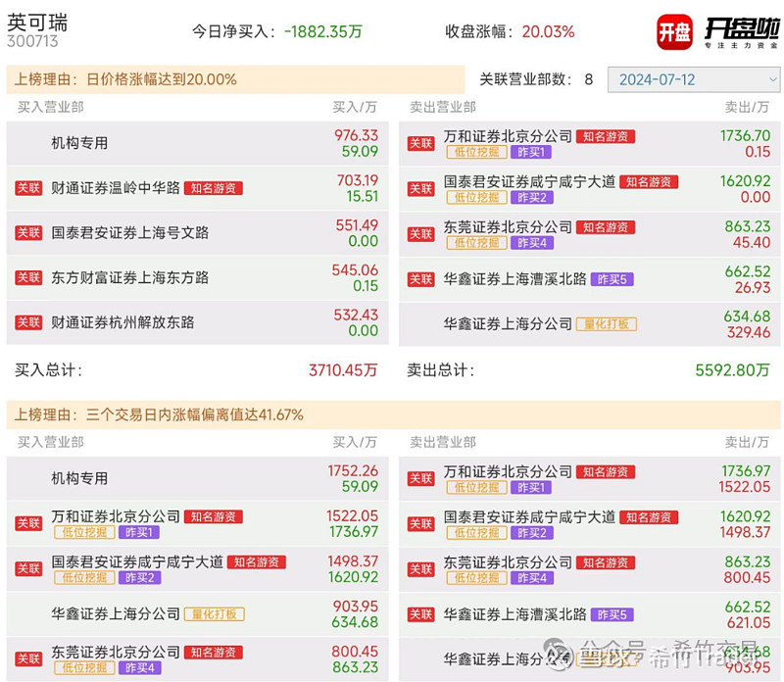The image size is (784, 682).
Task: Click 昨买5 tag in row showing 26.93
Action: point(612,279)
